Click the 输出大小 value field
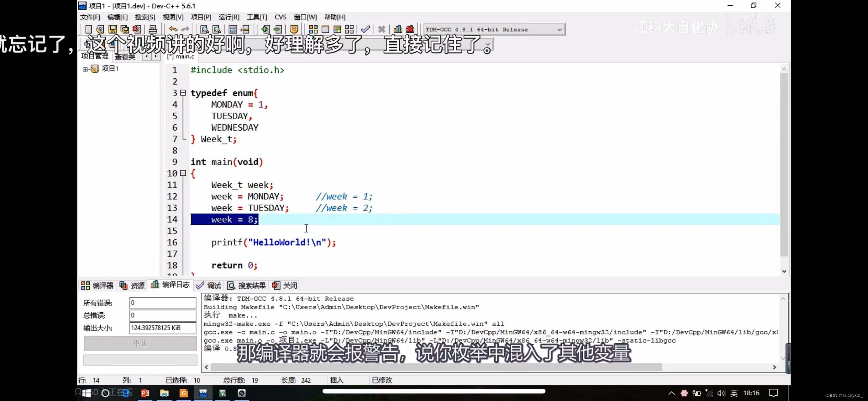This screenshot has height=401, width=868. [x=163, y=328]
